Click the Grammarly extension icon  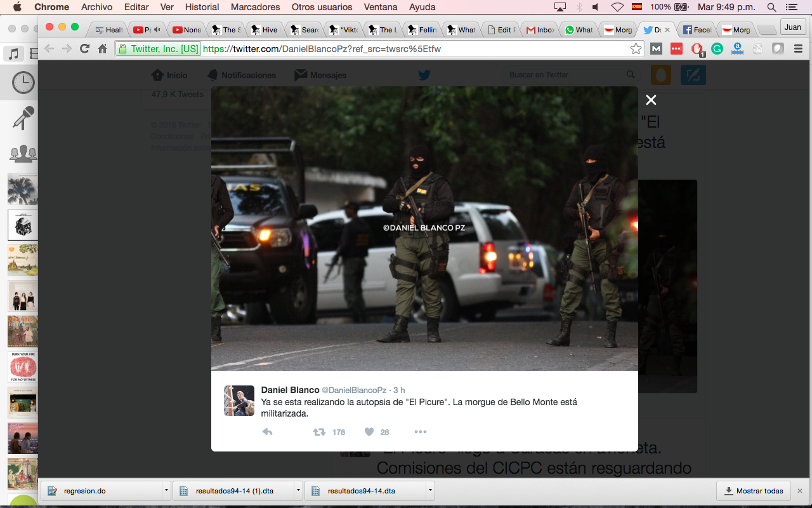click(717, 49)
